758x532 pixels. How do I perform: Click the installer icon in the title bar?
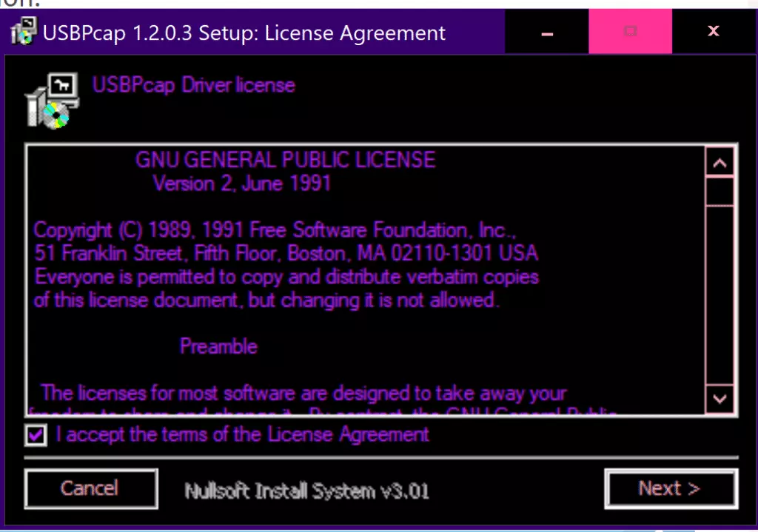[23, 31]
